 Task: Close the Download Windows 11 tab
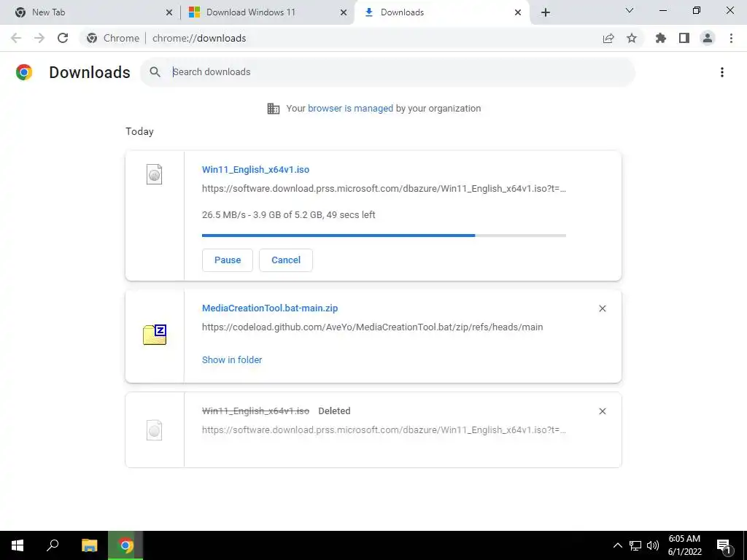tap(344, 12)
